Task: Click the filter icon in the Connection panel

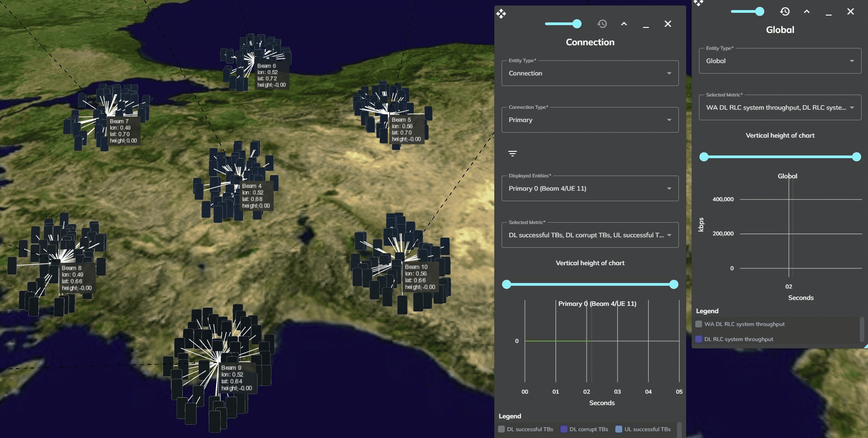Action: click(x=513, y=153)
